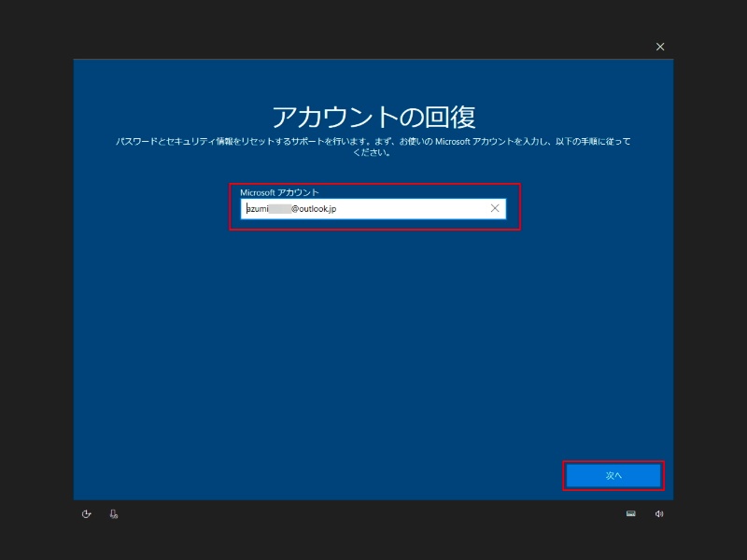
Task: Click the grayed-out redacted part of email
Action: pos(279,209)
